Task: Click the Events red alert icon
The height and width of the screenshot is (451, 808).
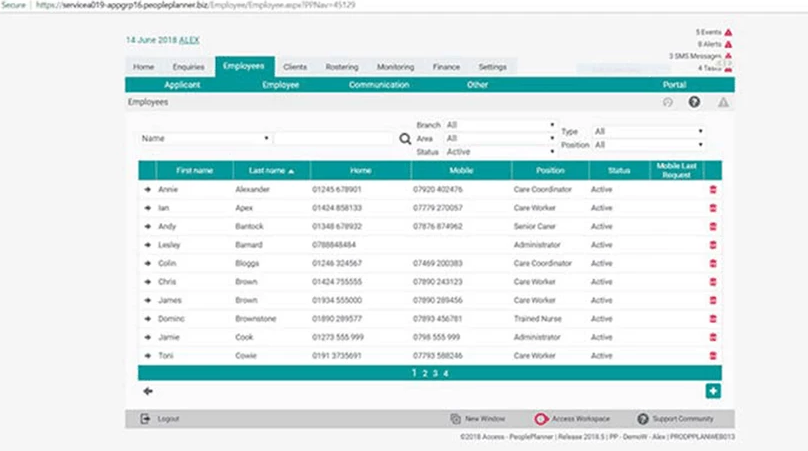Action: (728, 32)
